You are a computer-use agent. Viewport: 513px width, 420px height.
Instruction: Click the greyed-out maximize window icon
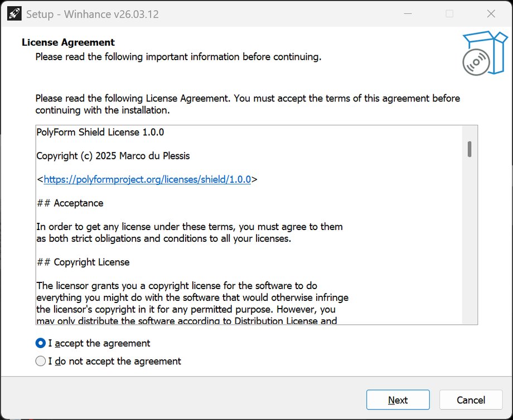(449, 14)
